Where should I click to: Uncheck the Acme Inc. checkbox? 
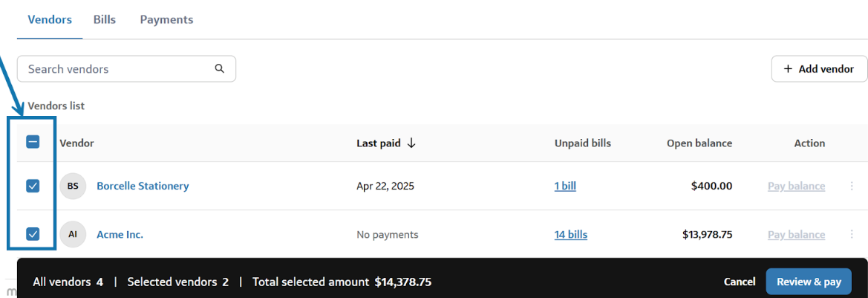pyautogui.click(x=33, y=234)
